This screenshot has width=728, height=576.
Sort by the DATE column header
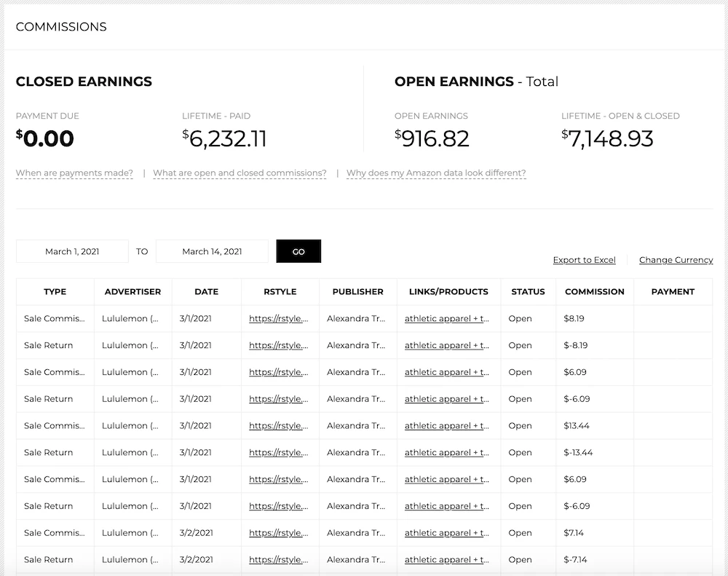[207, 292]
